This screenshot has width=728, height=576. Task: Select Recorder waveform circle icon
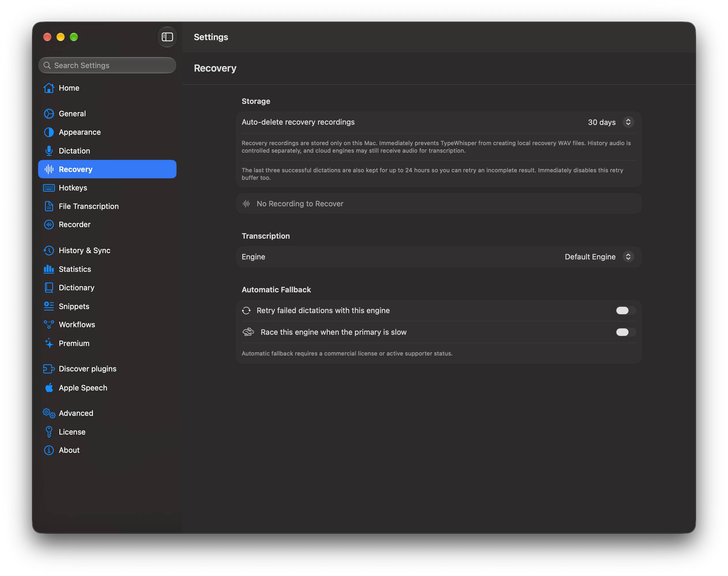coord(49,225)
